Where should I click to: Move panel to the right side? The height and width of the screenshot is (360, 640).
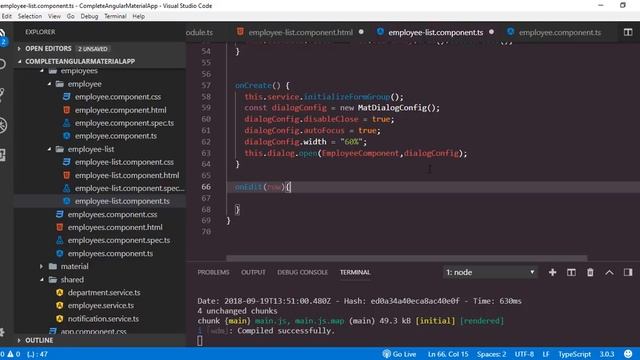628,272
